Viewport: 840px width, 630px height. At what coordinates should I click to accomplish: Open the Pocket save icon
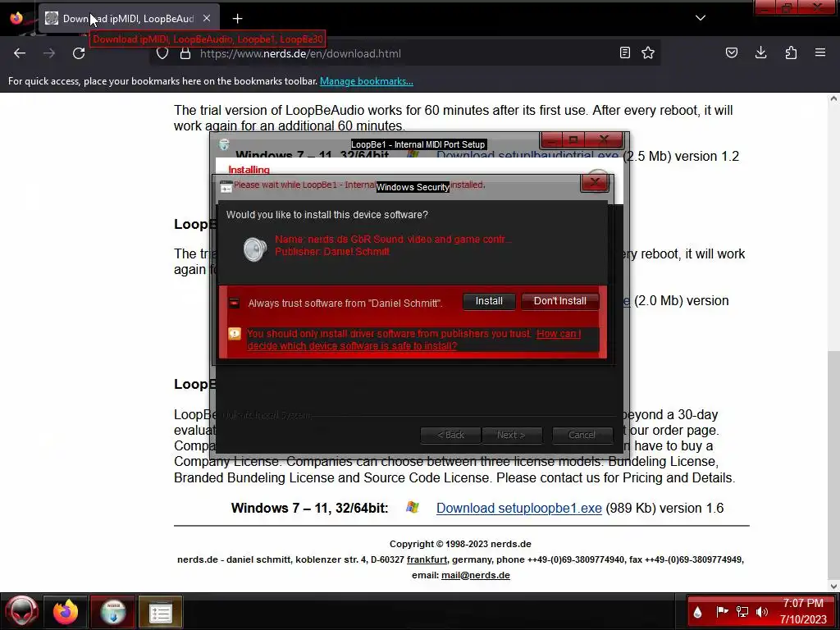(x=731, y=52)
